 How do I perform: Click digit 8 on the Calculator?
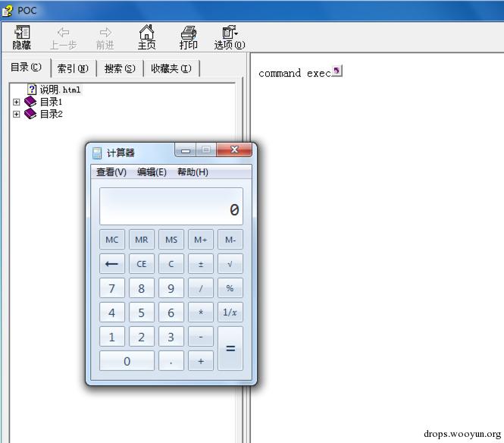142,288
